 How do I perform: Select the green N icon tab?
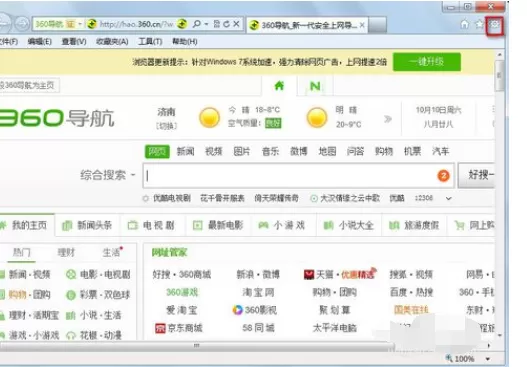[x=315, y=86]
